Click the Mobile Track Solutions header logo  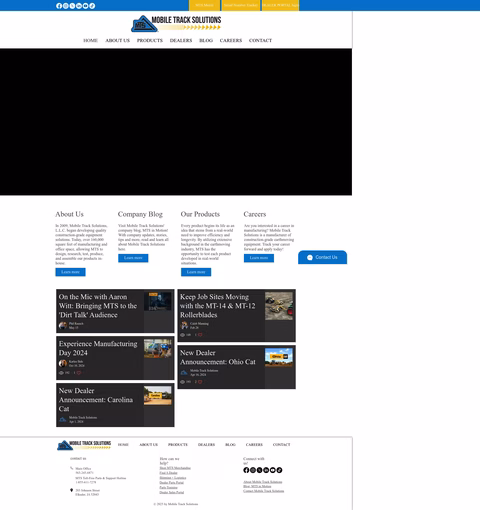pos(176,23)
